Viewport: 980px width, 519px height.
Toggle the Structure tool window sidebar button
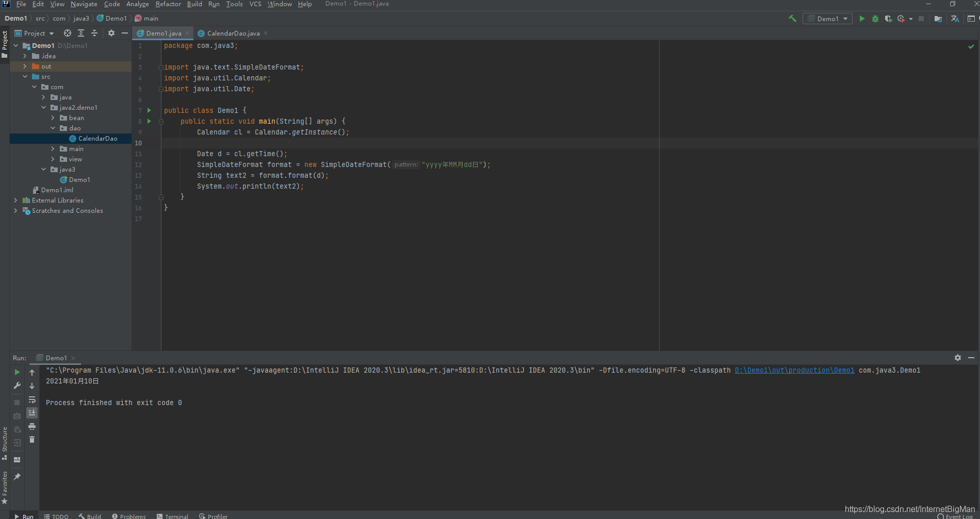[x=5, y=443]
